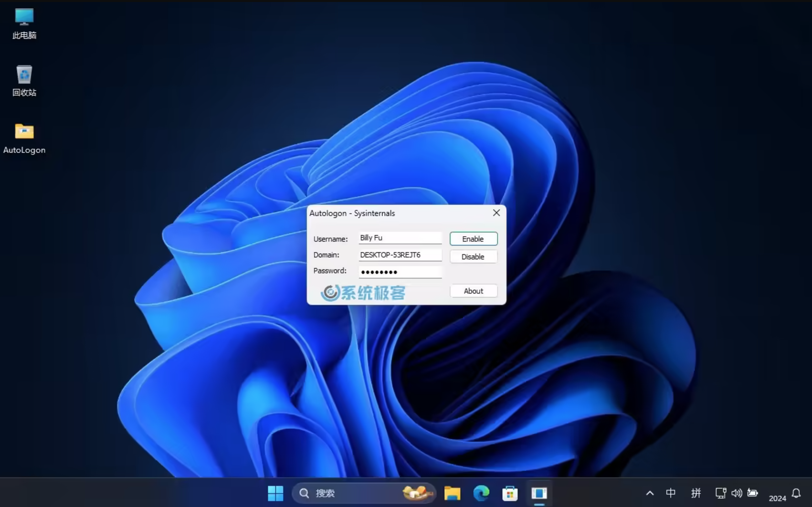Open File Explorer from taskbar
Viewport: 812px width, 507px height.
coord(452,493)
